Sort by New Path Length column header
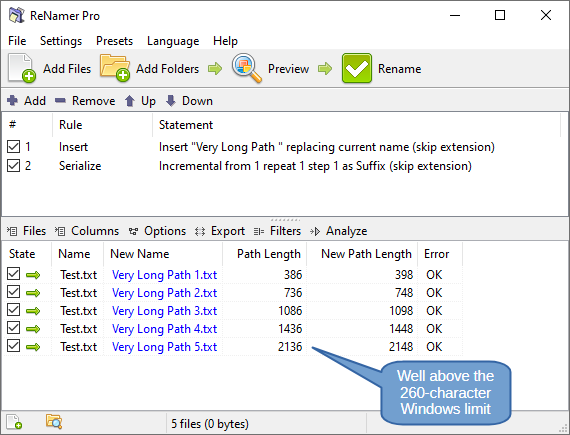This screenshot has height=435, width=570. pos(362,254)
